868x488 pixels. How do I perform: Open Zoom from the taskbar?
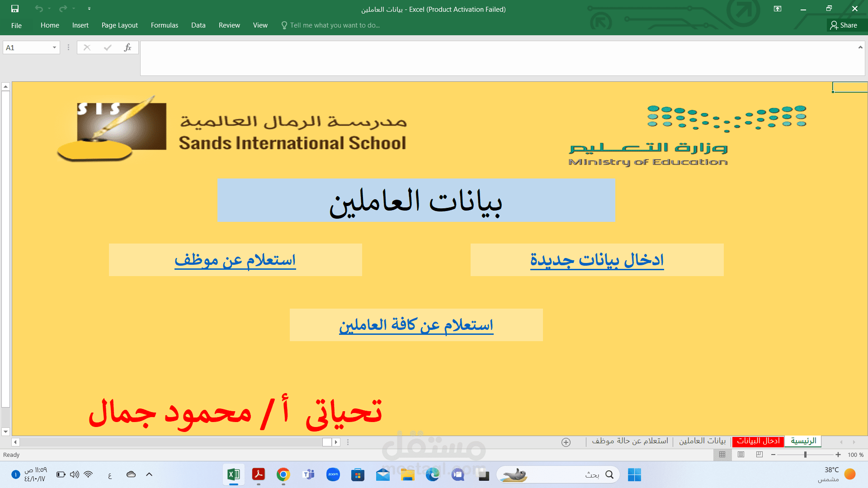coord(333,474)
